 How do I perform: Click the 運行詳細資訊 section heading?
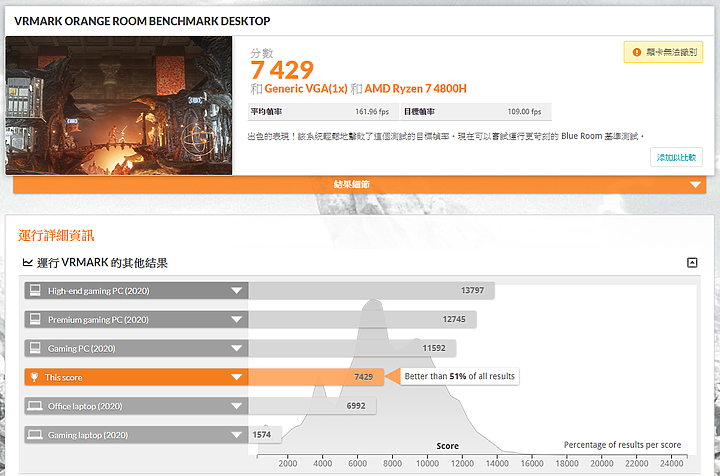point(56,235)
